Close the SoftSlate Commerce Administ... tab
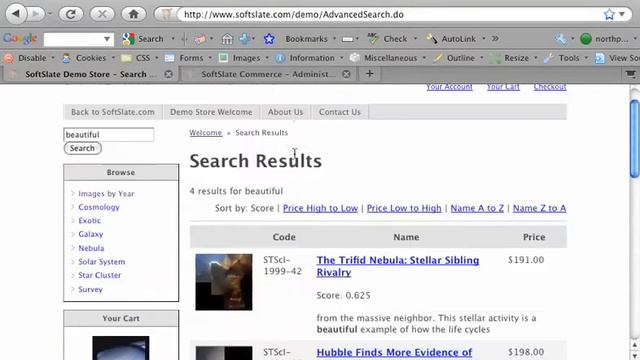The height and width of the screenshot is (360, 640). 346,74
